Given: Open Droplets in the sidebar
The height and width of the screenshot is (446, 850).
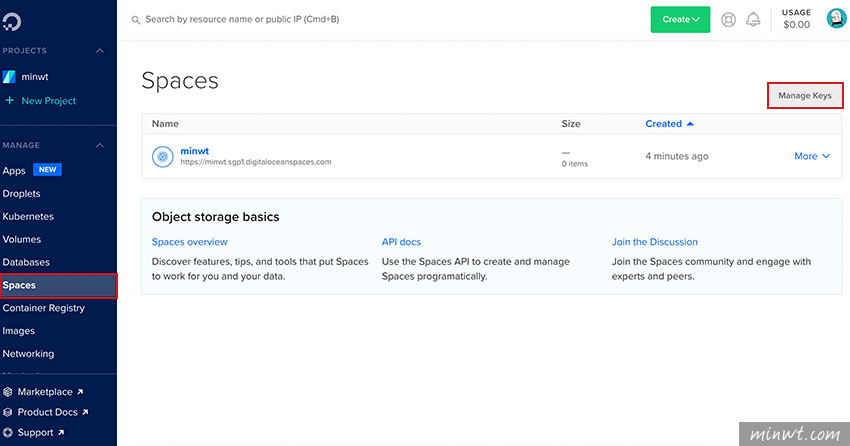Looking at the screenshot, I should pos(21,193).
